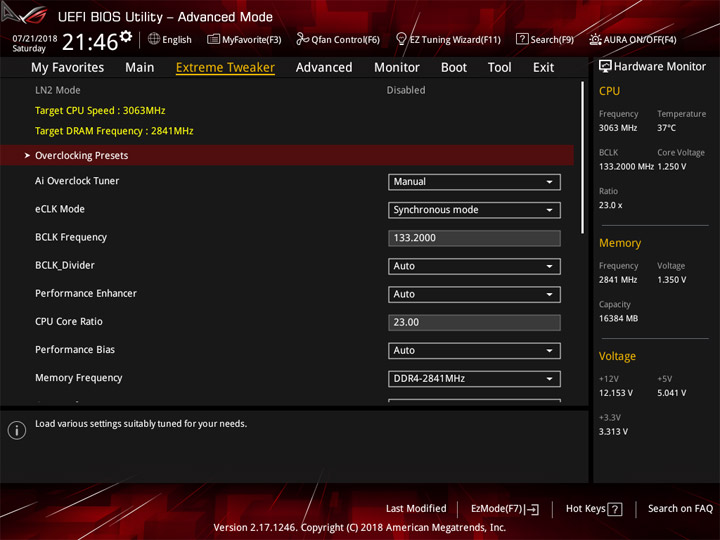The width and height of the screenshot is (720, 540).
Task: Open the Monitor tab
Action: (x=397, y=68)
